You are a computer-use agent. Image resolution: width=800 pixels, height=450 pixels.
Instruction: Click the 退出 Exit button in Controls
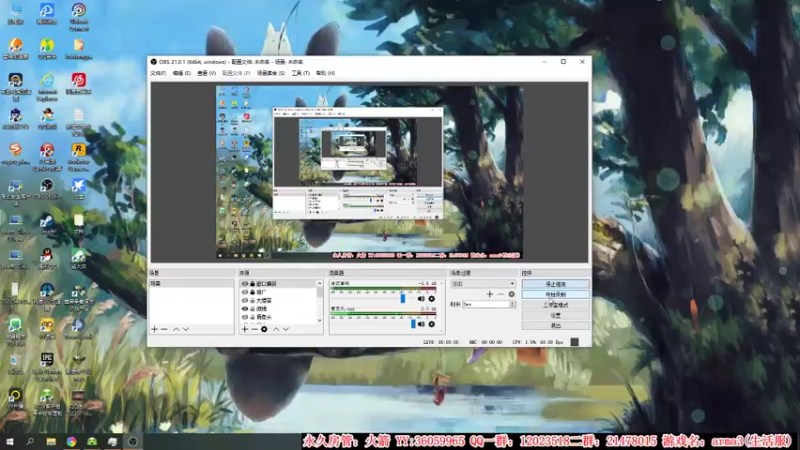[x=556, y=326]
